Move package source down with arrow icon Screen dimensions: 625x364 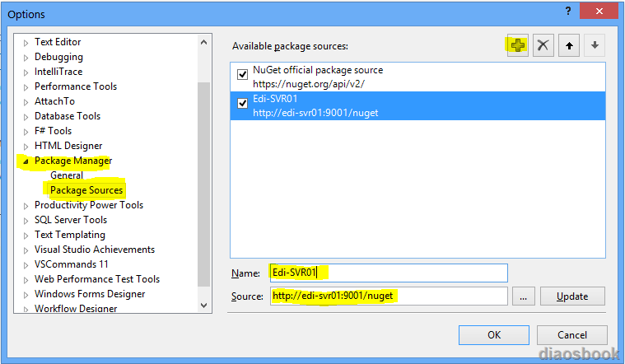(x=595, y=45)
